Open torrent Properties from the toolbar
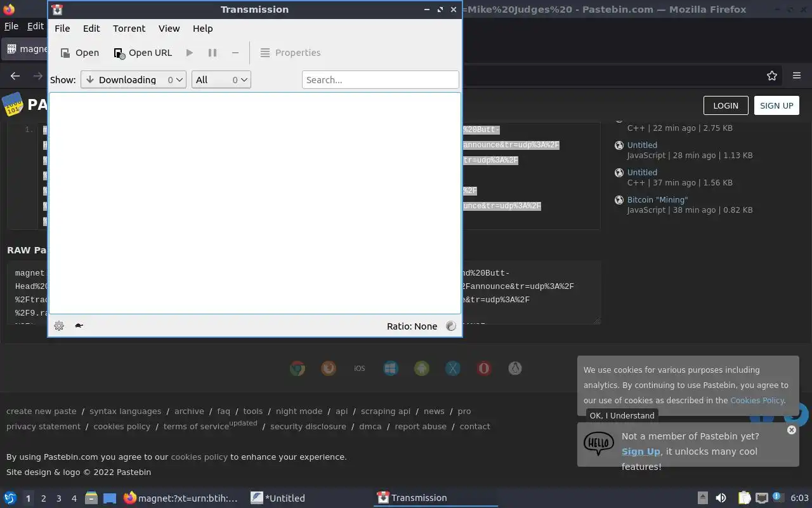The width and height of the screenshot is (812, 508). [x=291, y=53]
